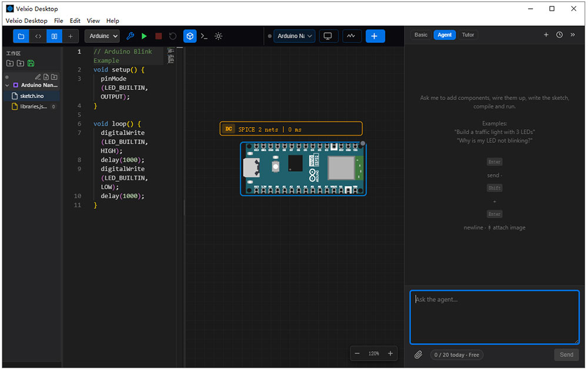Screen dimensions: 588x370
Task: Run the sketch with green play button
Action: click(144, 36)
